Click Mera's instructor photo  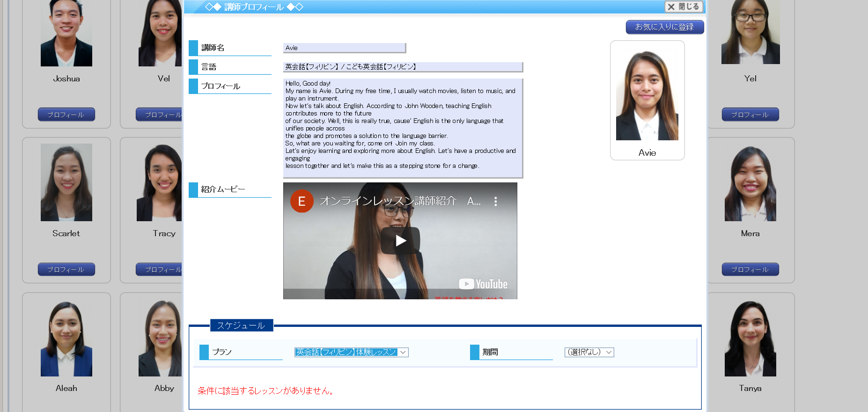(x=750, y=183)
